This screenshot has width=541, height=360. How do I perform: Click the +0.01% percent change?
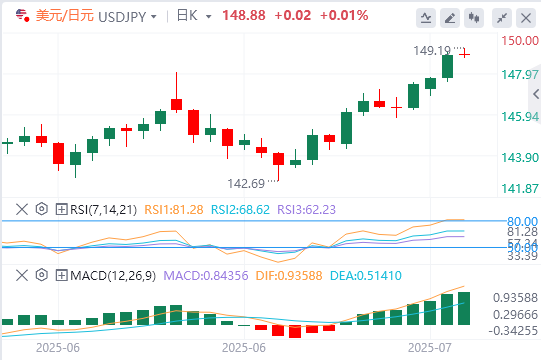click(x=344, y=16)
